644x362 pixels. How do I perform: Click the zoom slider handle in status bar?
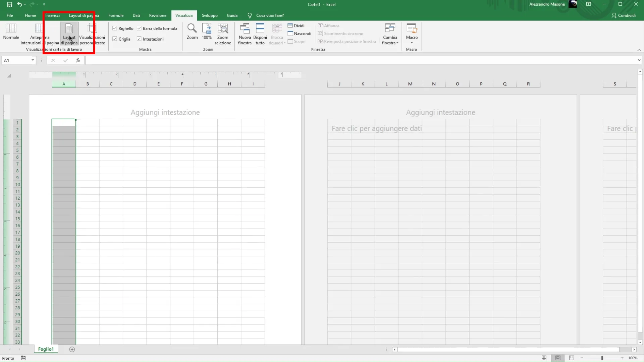pos(602,358)
